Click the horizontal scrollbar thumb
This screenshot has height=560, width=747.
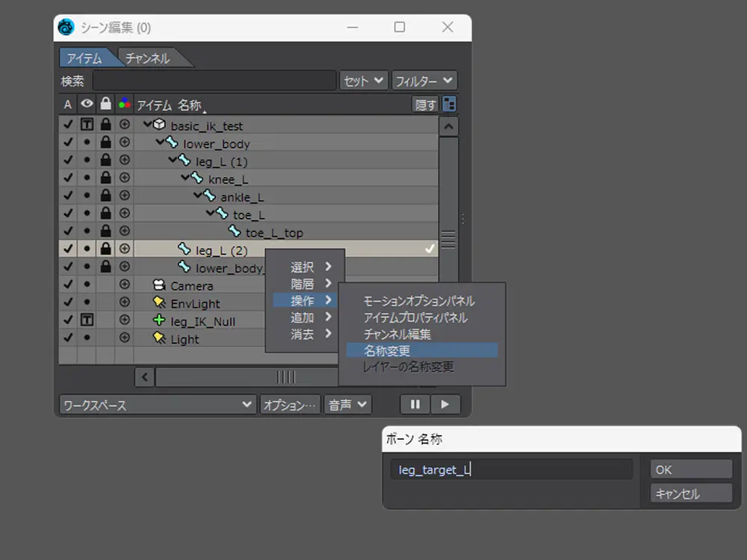[286, 377]
